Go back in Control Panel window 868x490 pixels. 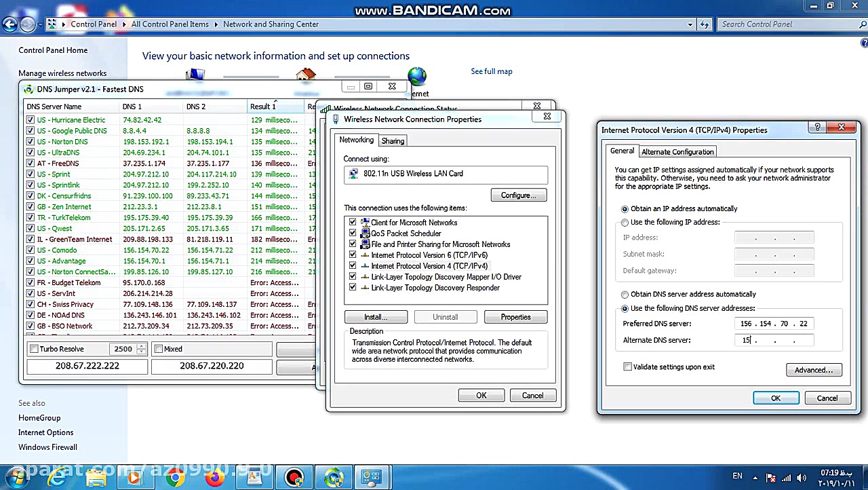click(x=9, y=24)
